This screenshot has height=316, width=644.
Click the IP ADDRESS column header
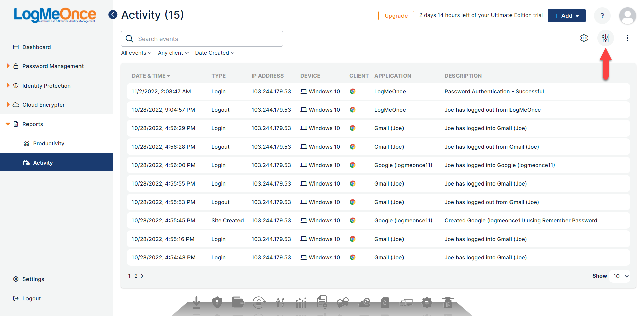(268, 76)
